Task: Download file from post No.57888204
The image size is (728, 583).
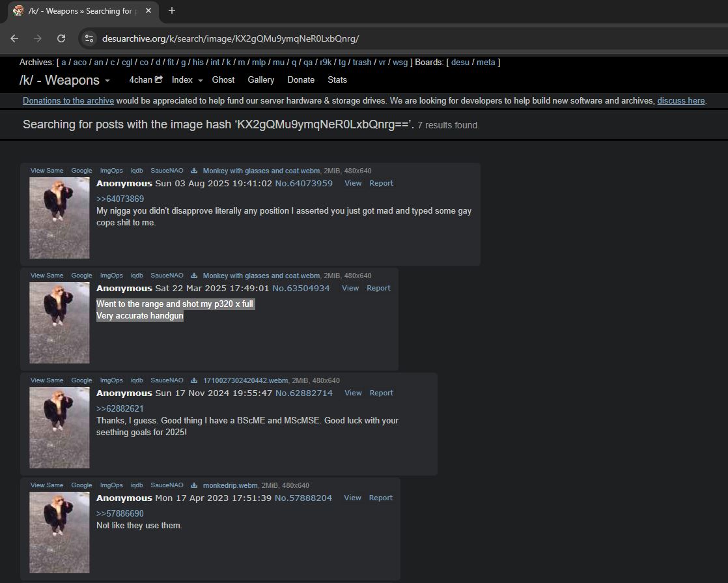Action: coord(194,485)
